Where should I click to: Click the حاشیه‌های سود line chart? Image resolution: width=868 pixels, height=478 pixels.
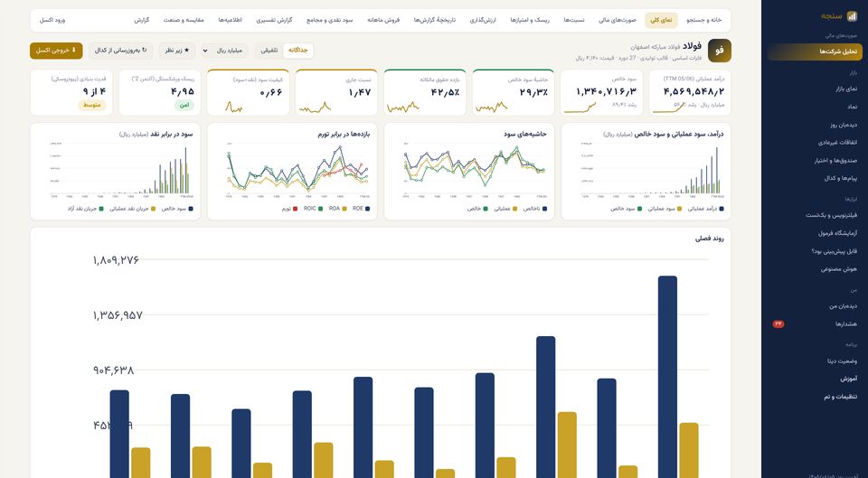pyautogui.click(x=474, y=169)
